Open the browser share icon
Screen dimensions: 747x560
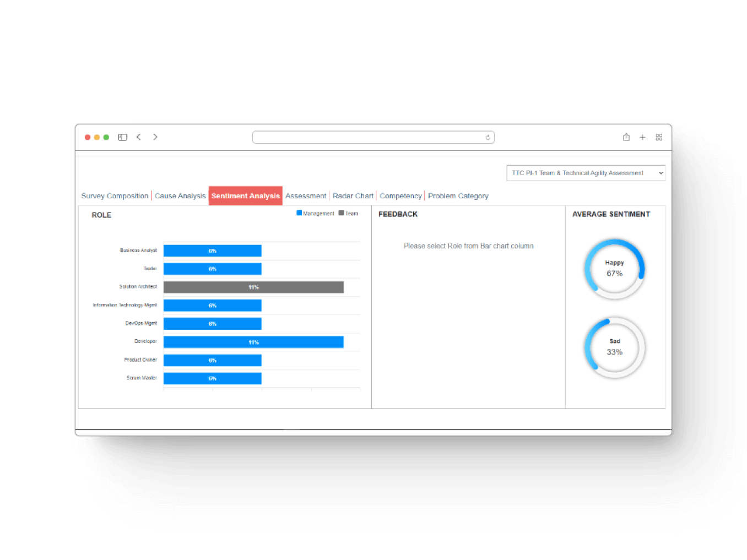(x=626, y=137)
